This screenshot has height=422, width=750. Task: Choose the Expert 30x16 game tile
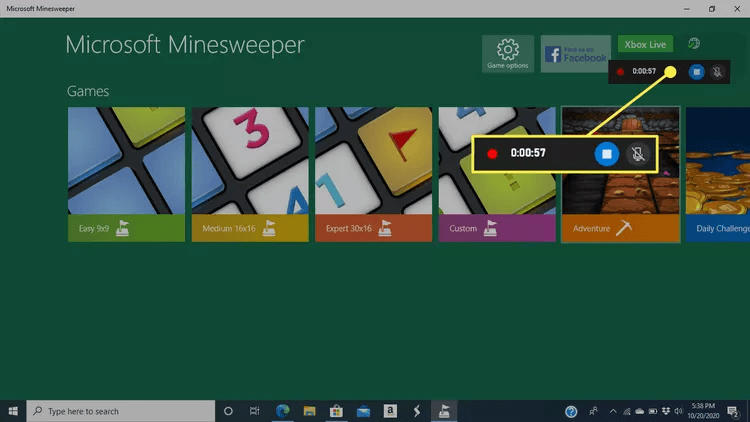click(x=373, y=174)
